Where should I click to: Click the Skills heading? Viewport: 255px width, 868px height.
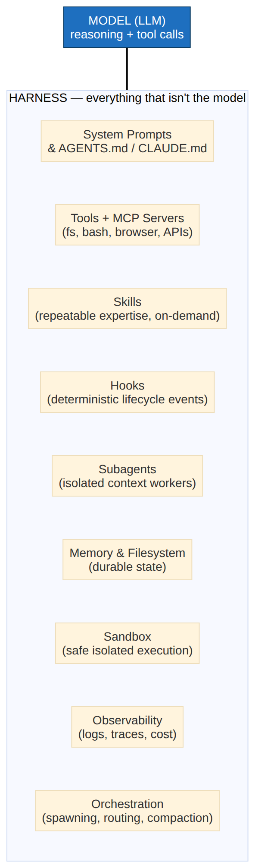[x=127, y=302]
